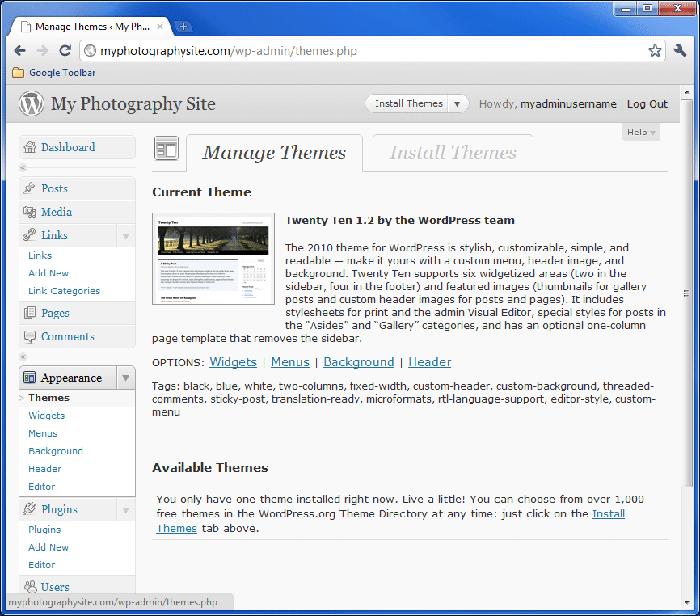Bookmark page with the star icon
This screenshot has width=700, height=616.
(655, 50)
